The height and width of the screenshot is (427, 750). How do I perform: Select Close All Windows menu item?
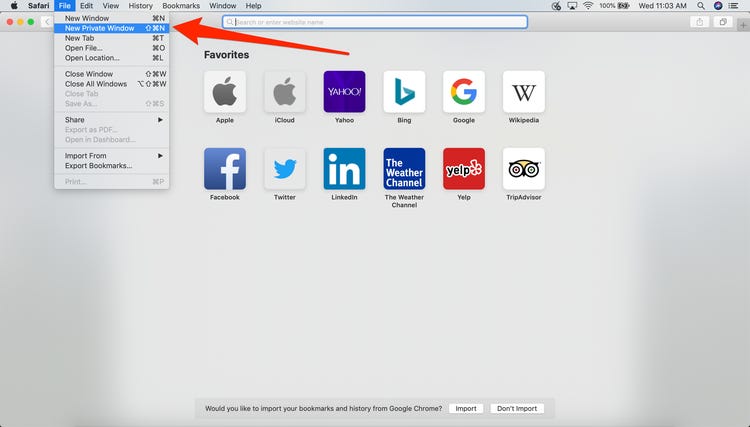111,84
